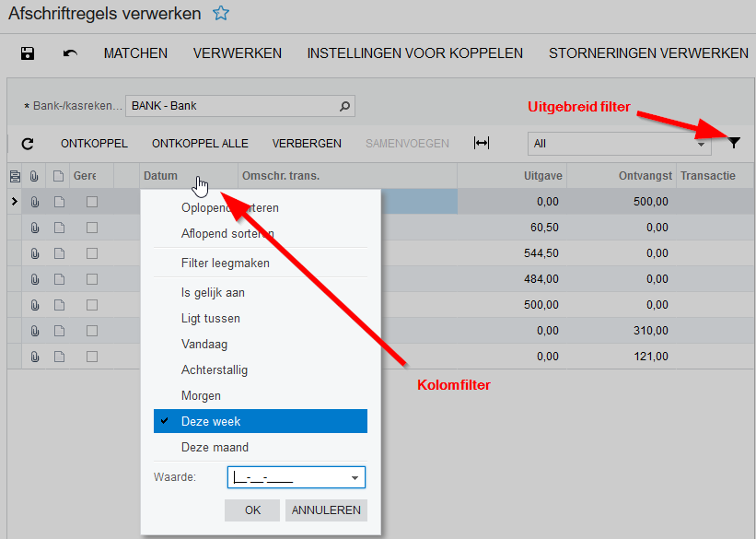Open the Waarde date picker arrow

355,477
